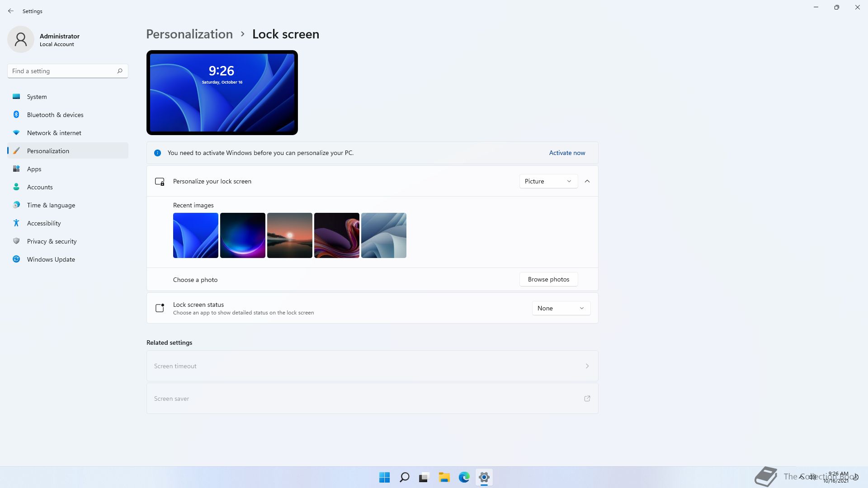
Task: Click Personalization breadcrumb link
Action: pyautogui.click(x=189, y=34)
